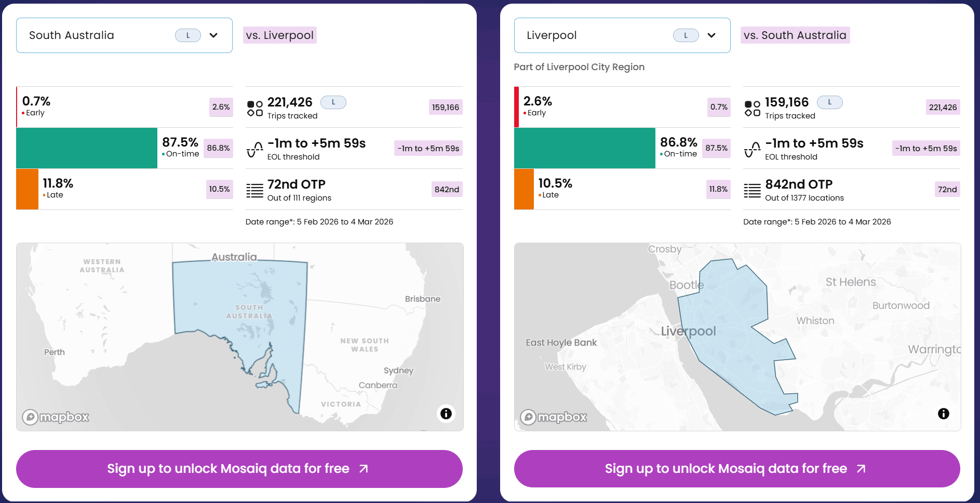This screenshot has width=980, height=503.
Task: Click the trips tracked icon for South Australia
Action: 254,108
